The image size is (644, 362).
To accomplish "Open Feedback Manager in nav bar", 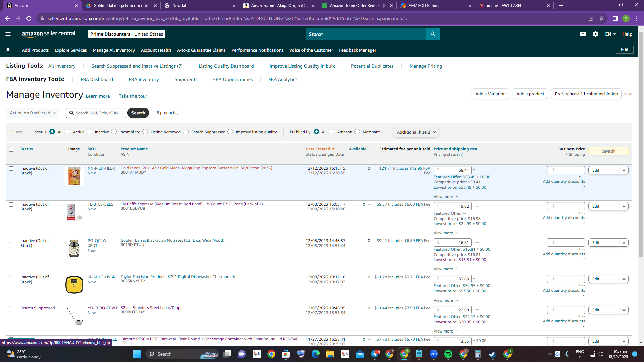I will tap(358, 50).
